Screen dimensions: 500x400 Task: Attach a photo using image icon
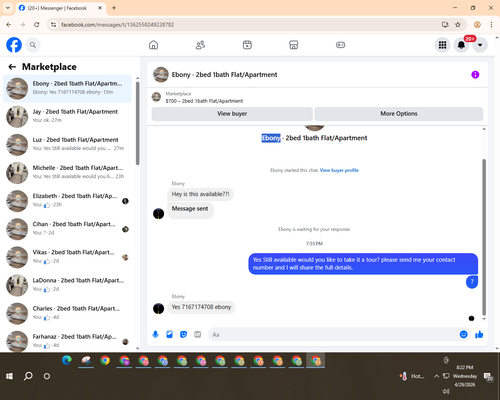[169, 334]
